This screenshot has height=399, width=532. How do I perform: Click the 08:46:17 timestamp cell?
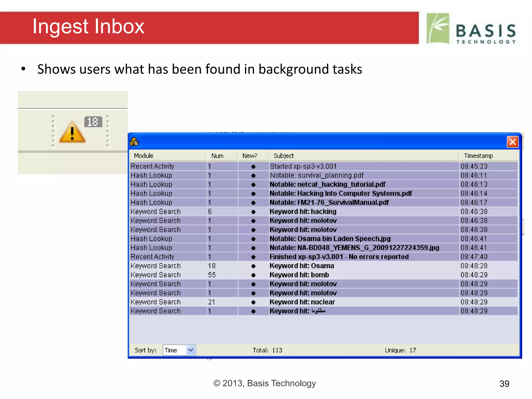pos(488,203)
